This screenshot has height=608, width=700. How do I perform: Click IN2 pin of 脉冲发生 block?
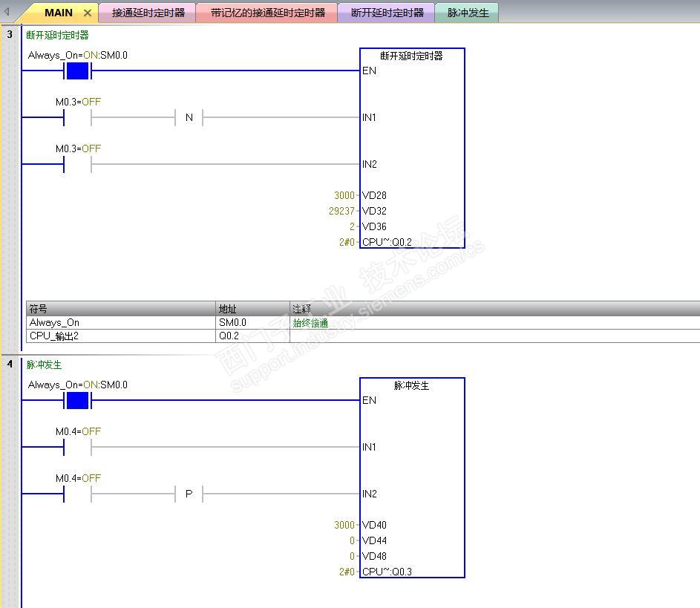pos(369,494)
